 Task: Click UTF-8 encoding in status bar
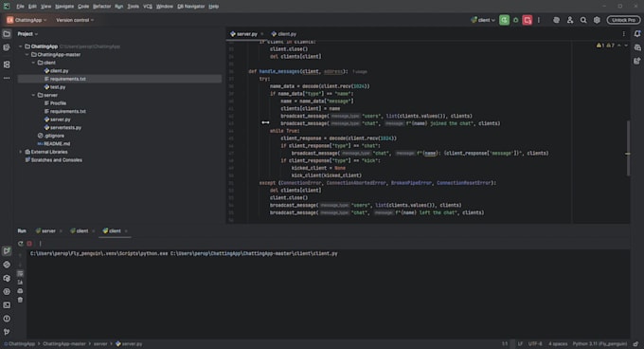point(535,343)
